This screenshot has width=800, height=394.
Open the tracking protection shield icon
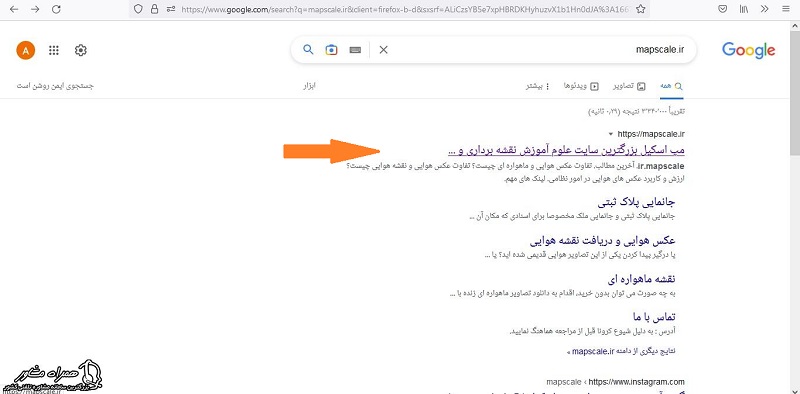click(138, 9)
